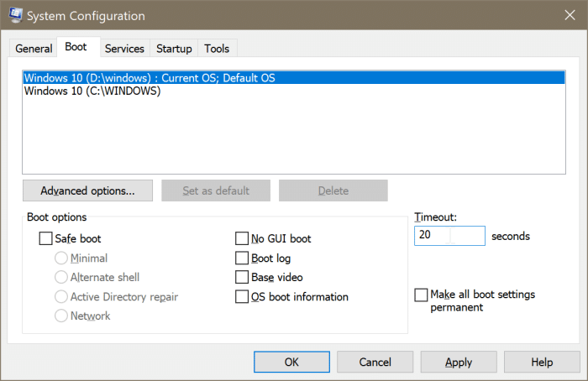Select the Tools tab

point(217,49)
